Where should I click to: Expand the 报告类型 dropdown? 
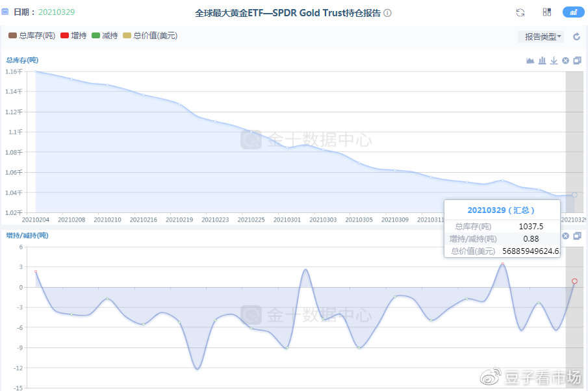543,36
